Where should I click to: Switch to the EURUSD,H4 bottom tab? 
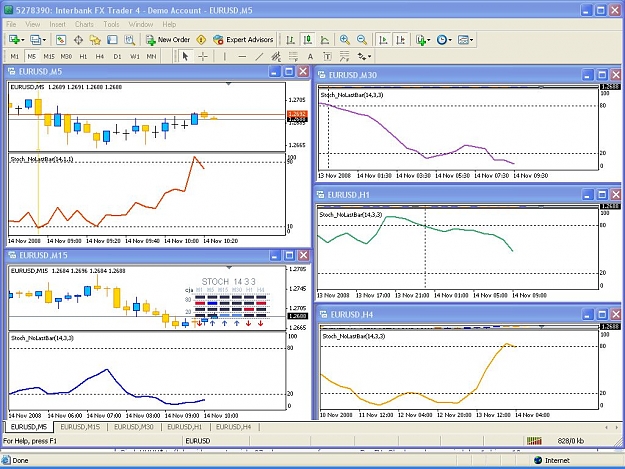[234, 427]
